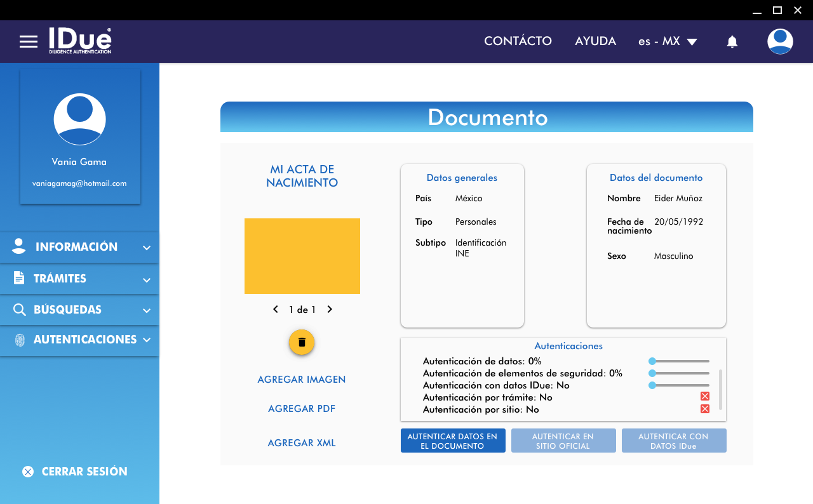Open the hamburger menu

pos(29,42)
